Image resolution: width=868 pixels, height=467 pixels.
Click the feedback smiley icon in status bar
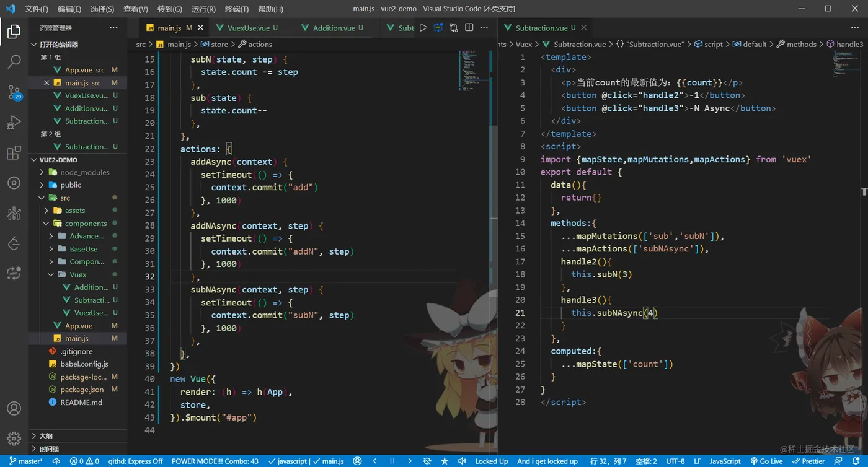pos(838,461)
